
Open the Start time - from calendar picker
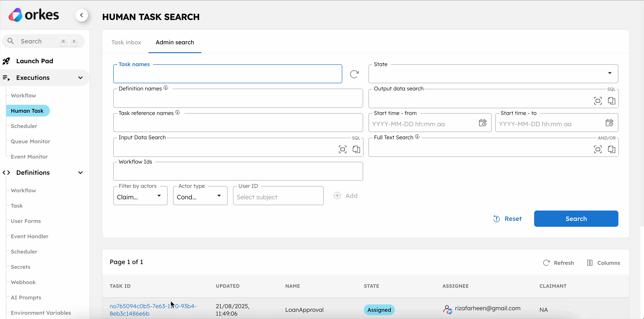coord(482,123)
